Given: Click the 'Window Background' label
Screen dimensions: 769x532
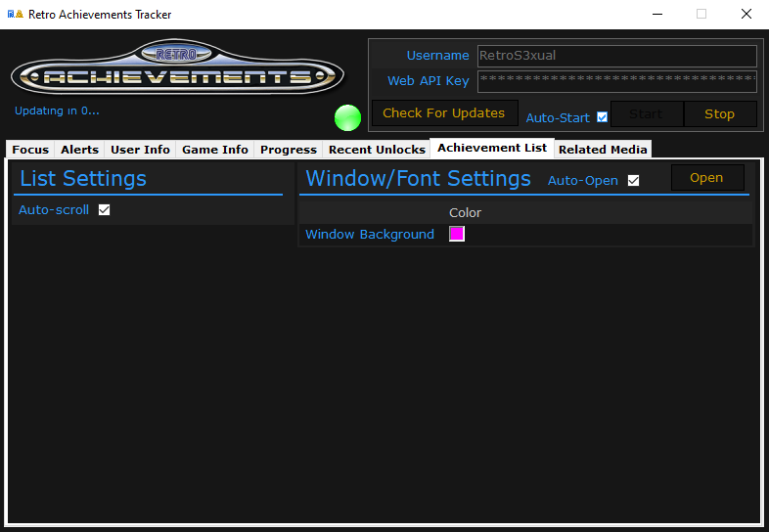Looking at the screenshot, I should (x=370, y=235).
